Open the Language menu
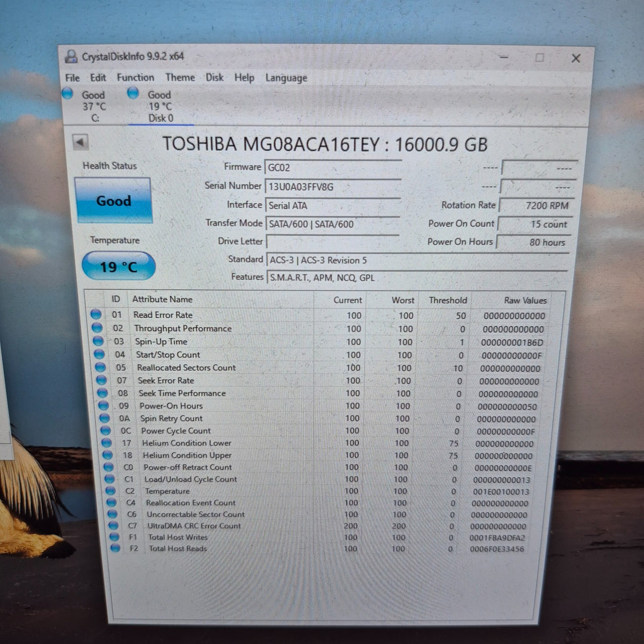This screenshot has width=644, height=644. tap(286, 78)
